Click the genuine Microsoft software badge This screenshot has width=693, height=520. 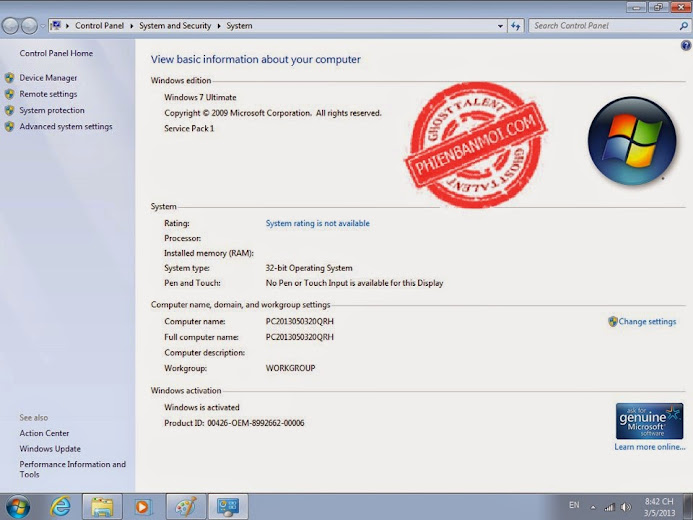[649, 421]
